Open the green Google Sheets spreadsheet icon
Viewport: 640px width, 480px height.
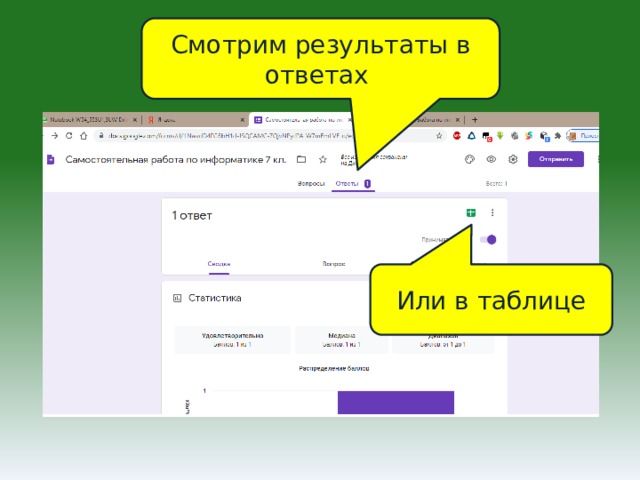(471, 213)
